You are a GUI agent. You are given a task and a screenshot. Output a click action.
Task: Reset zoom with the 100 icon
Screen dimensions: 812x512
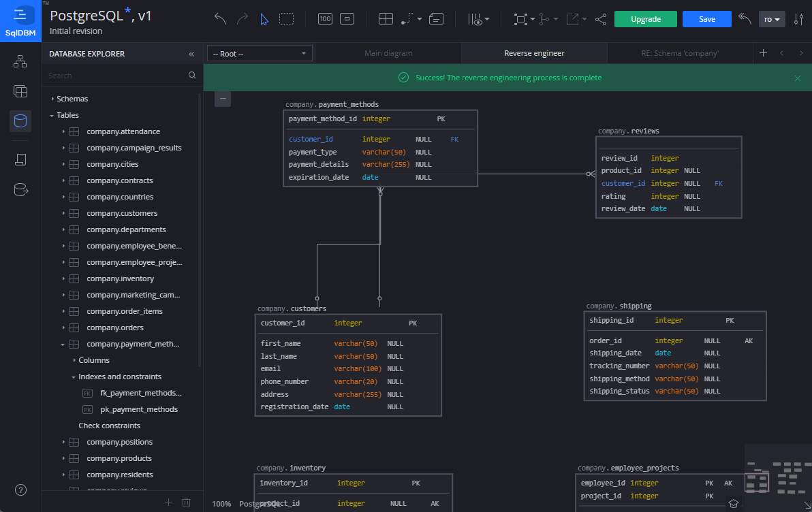tap(325, 19)
